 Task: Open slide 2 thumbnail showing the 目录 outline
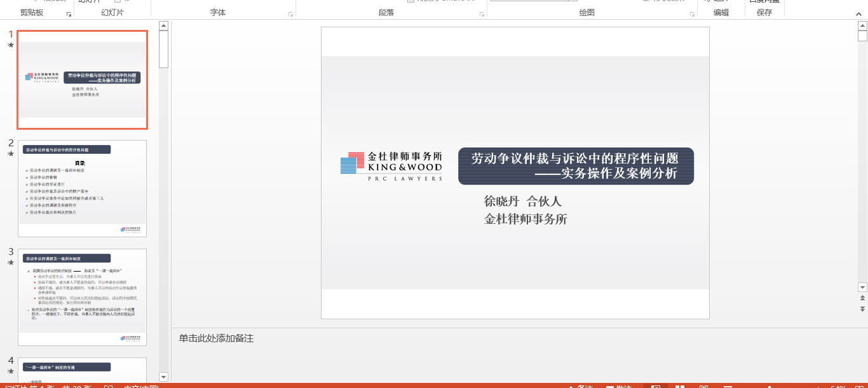pos(83,188)
